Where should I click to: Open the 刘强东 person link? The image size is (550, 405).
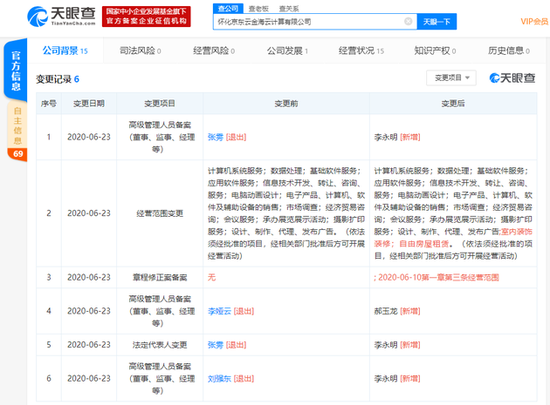pyautogui.click(x=219, y=379)
